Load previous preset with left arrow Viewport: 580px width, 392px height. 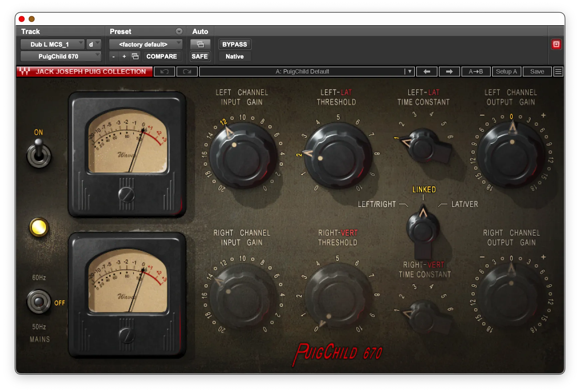pos(427,72)
